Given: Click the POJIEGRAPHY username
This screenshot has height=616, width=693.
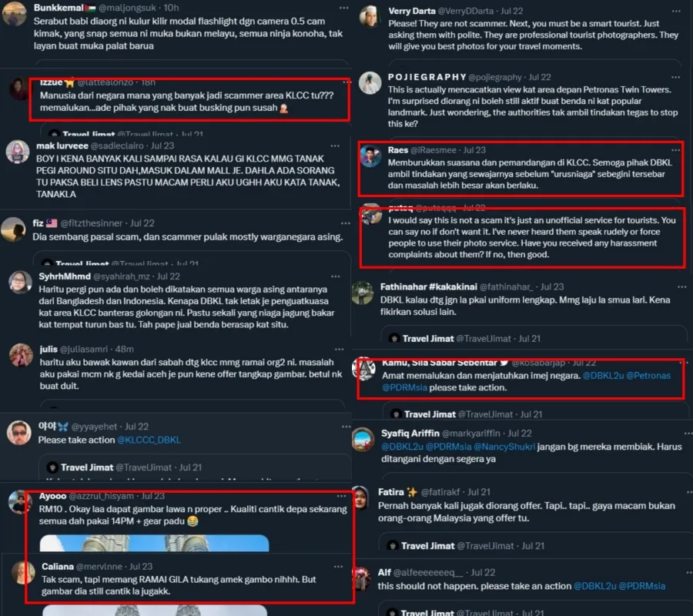Looking at the screenshot, I should (x=427, y=77).
